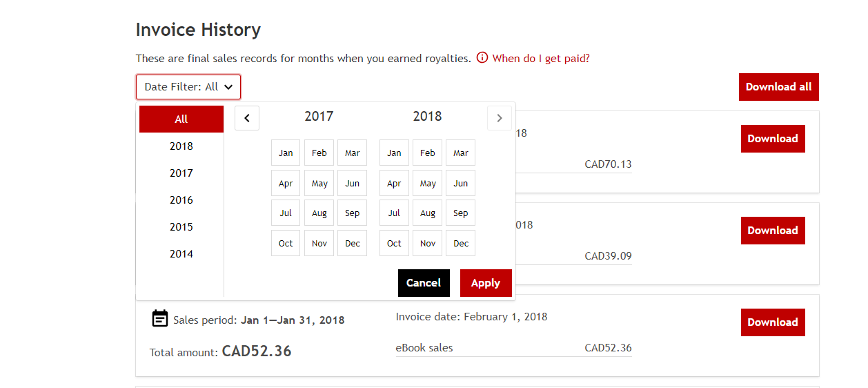Image resolution: width=868 pixels, height=388 pixels.
Task: Cancel the date filter selection
Action: (x=424, y=283)
